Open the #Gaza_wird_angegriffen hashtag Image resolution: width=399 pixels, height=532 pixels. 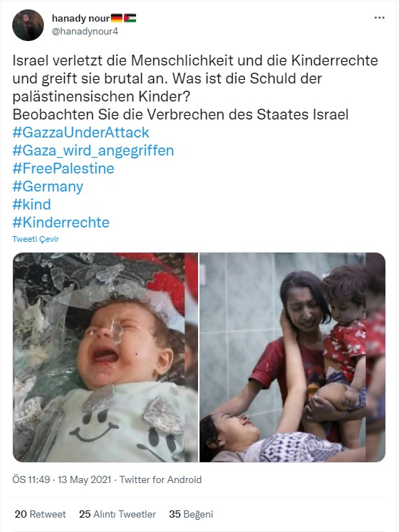tap(93, 150)
